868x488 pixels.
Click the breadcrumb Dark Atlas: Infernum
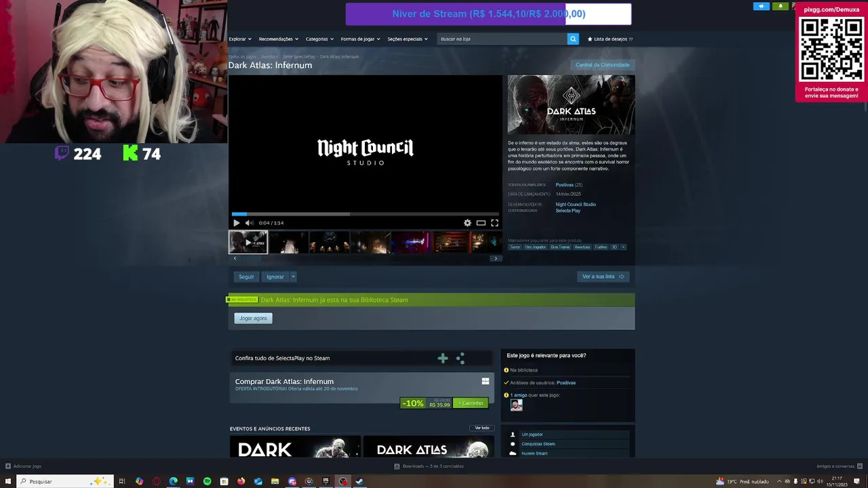339,57
